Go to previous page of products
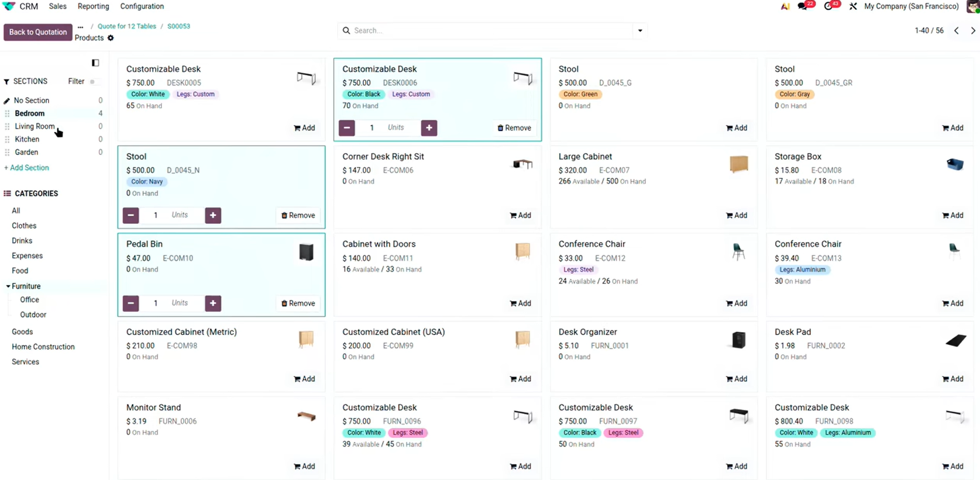 (957, 30)
